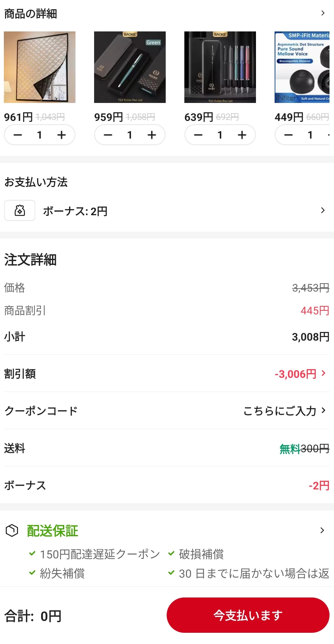The width and height of the screenshot is (334, 644).
Task: Enter a coupon code via こちらにご入力
Action: pyautogui.click(x=284, y=411)
